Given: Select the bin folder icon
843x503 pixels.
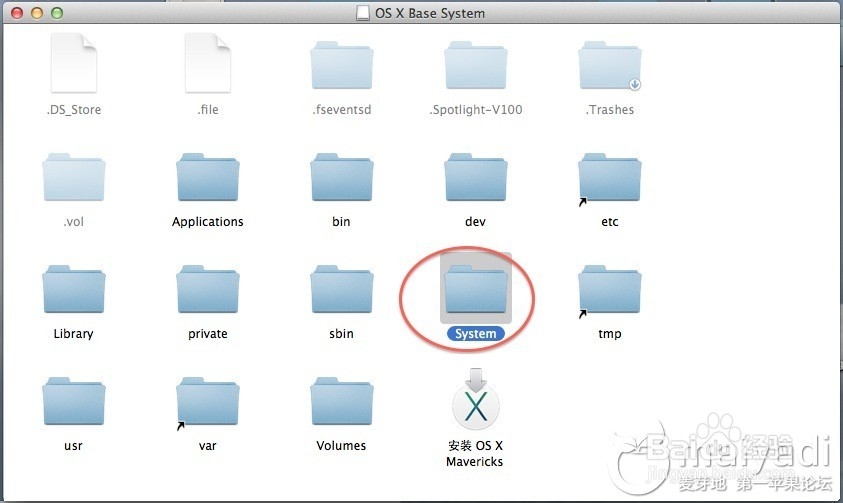Looking at the screenshot, I should pyautogui.click(x=342, y=178).
